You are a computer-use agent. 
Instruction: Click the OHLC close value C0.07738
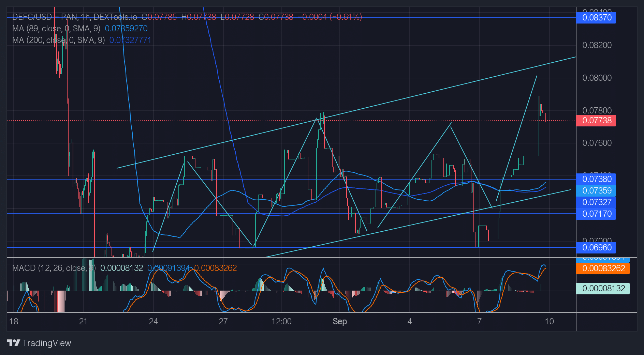pyautogui.click(x=276, y=17)
